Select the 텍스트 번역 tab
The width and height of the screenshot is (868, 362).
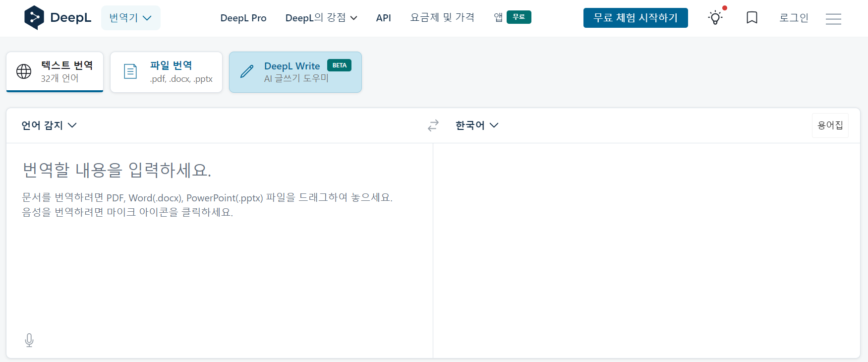pos(55,72)
